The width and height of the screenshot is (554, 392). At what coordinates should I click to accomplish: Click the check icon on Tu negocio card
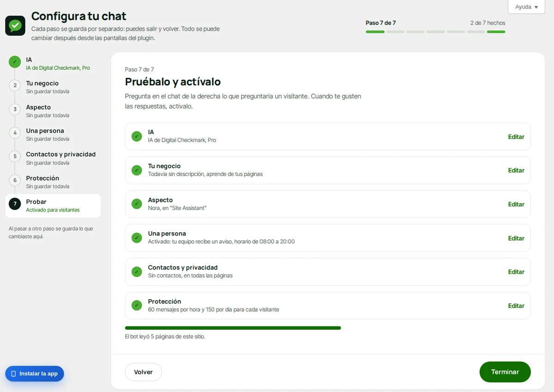(x=137, y=170)
